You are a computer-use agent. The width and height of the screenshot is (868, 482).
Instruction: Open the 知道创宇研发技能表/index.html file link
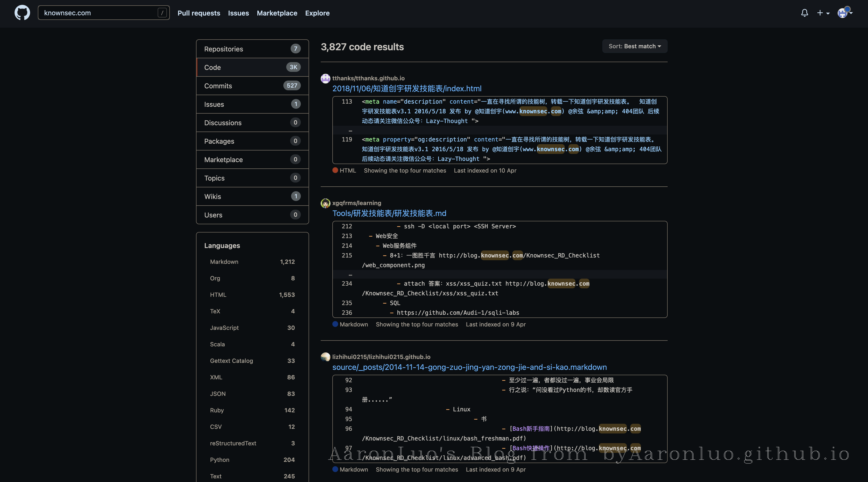tap(407, 89)
